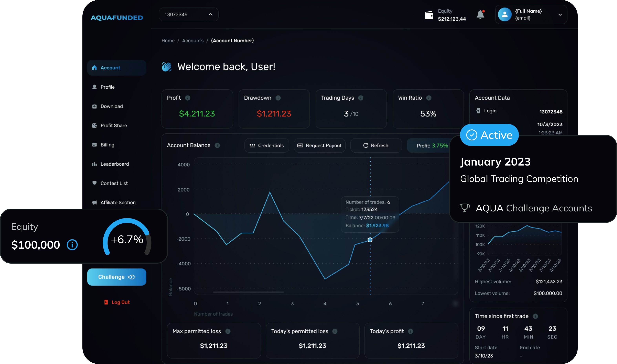The image size is (617, 364).
Task: Click the Trading Days info icon
Action: (361, 98)
